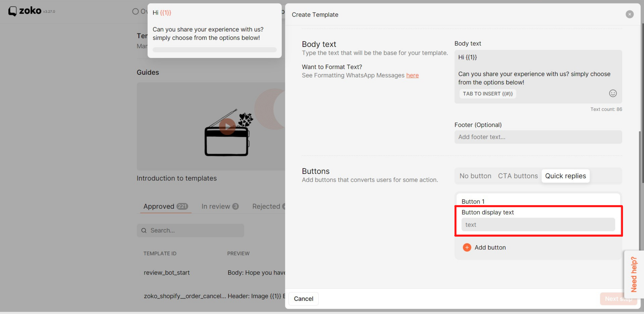The height and width of the screenshot is (314, 644).
Task: Close the Create Template dialog
Action: [629, 14]
